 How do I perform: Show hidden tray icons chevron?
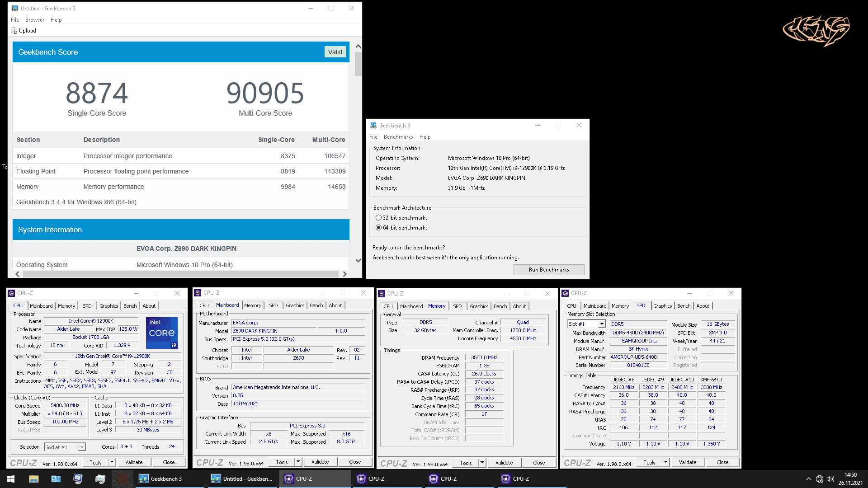[808, 479]
